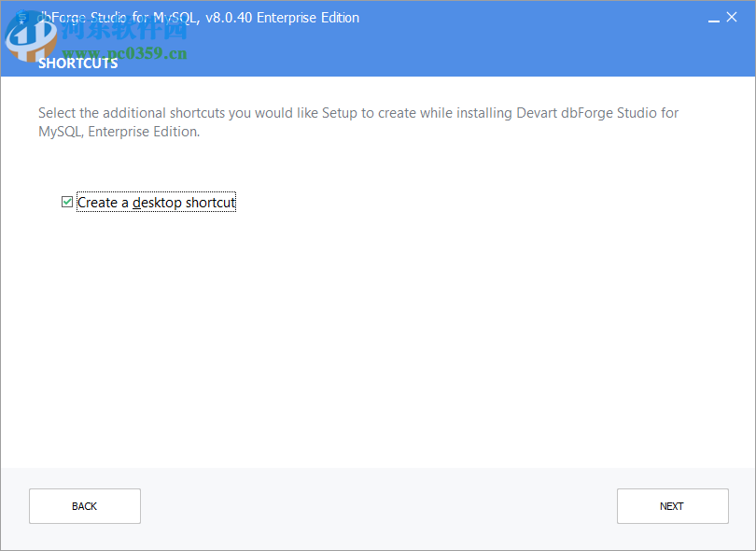Select the green checkmark inside the shortcut checkbox
The image size is (756, 551).
[66, 202]
